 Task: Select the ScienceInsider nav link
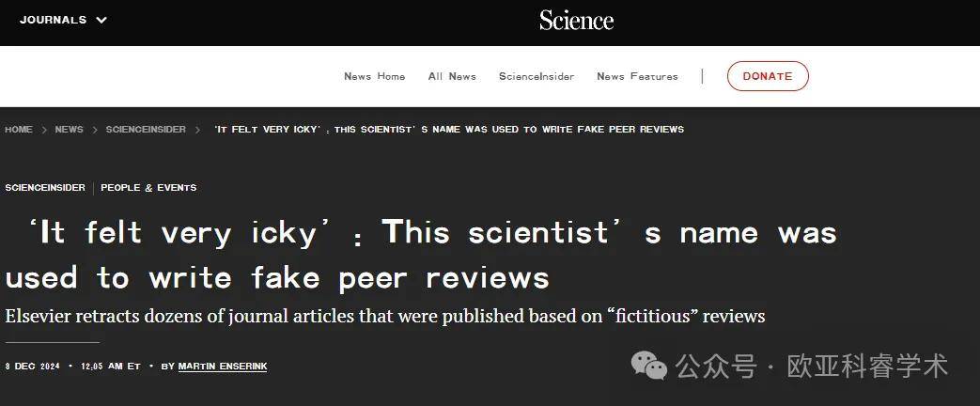[x=537, y=76]
